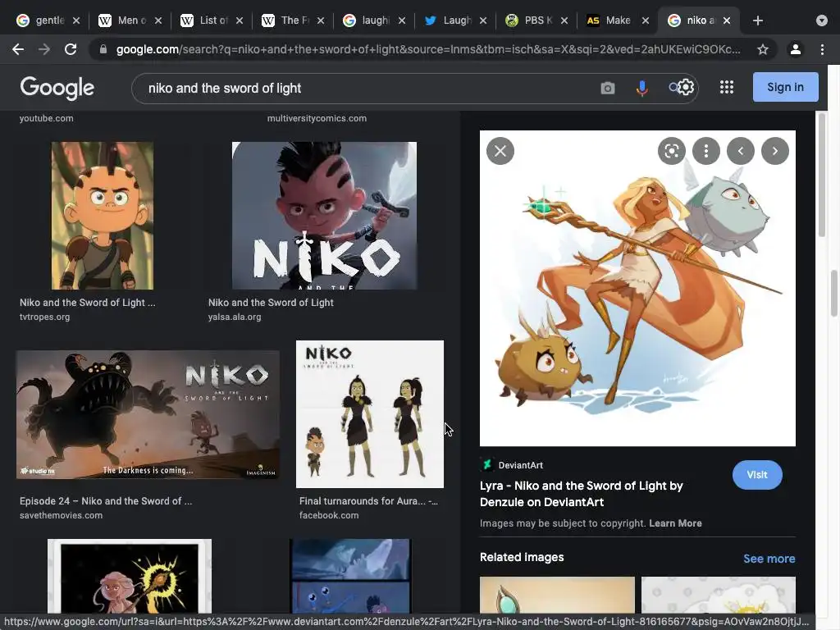Close the image preview panel
This screenshot has width=840, height=630.
pos(500,151)
